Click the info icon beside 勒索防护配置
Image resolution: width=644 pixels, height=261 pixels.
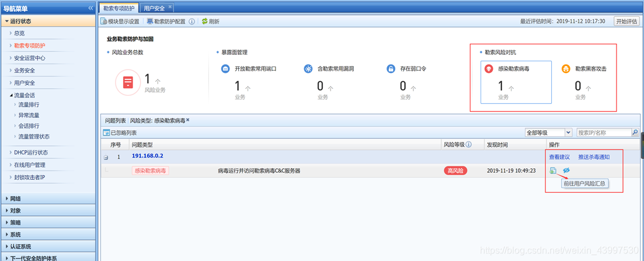pyautogui.click(x=192, y=22)
